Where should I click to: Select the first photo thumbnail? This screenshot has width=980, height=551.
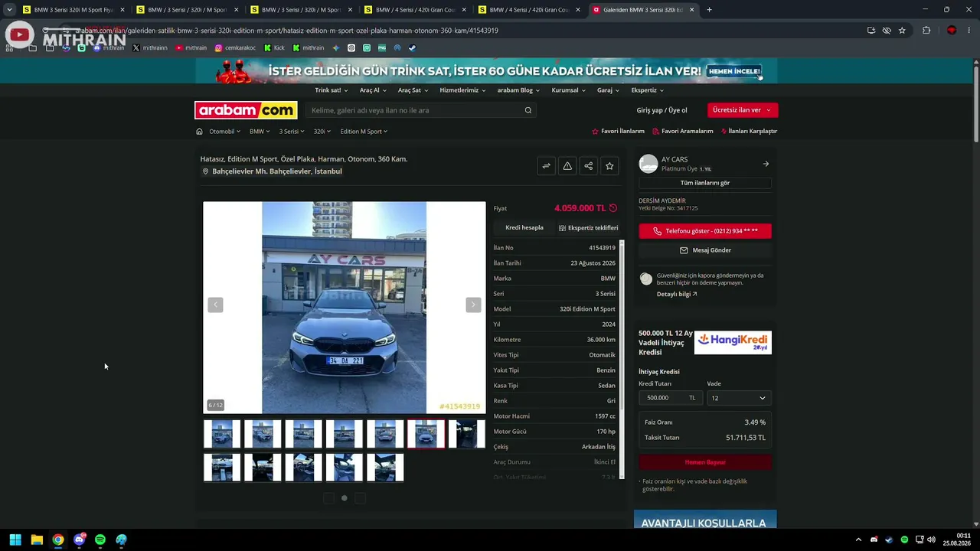(222, 434)
